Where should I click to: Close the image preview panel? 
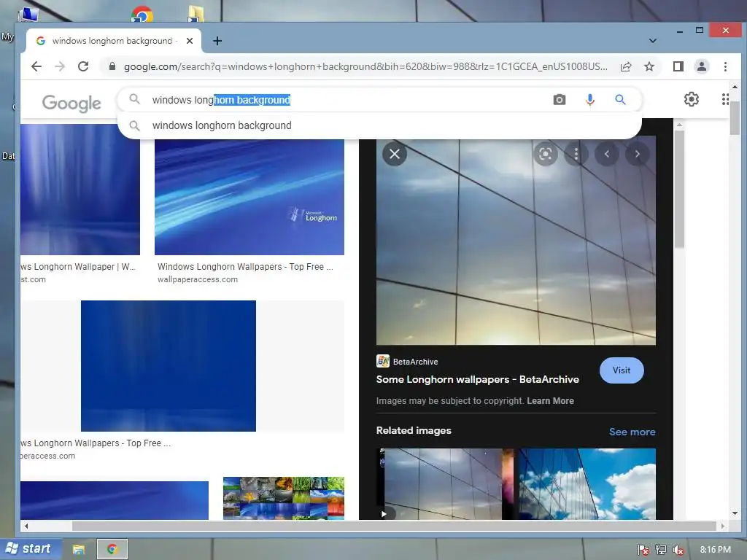tap(395, 154)
